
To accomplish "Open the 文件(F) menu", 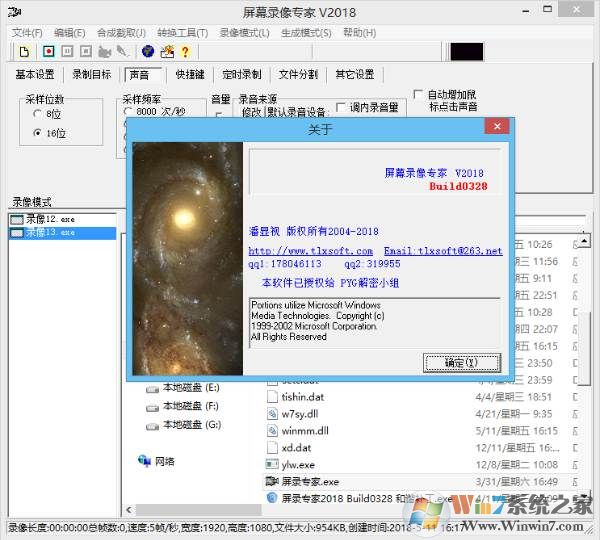I will click(27, 33).
